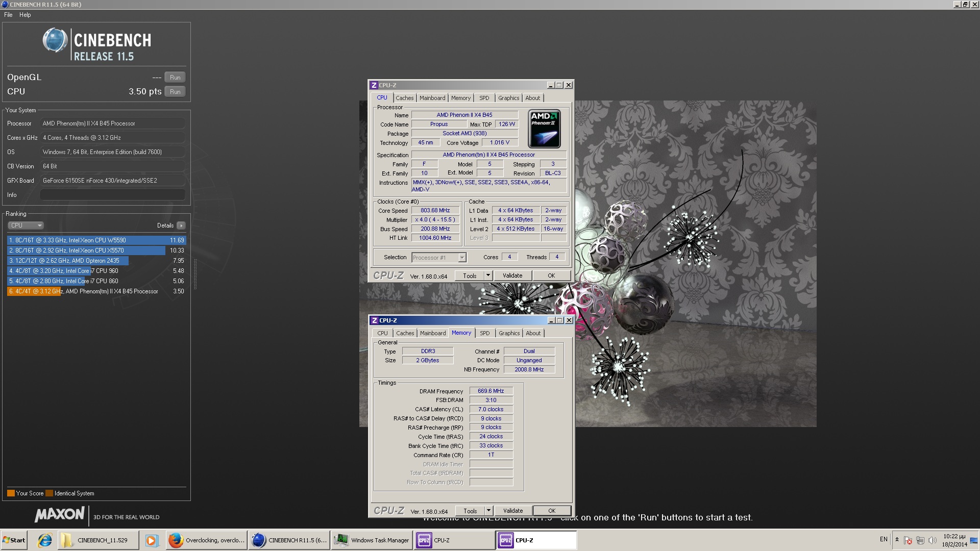The height and width of the screenshot is (551, 980).
Task: Switch to Memory tab in upper CPU-Z window
Action: 460,98
